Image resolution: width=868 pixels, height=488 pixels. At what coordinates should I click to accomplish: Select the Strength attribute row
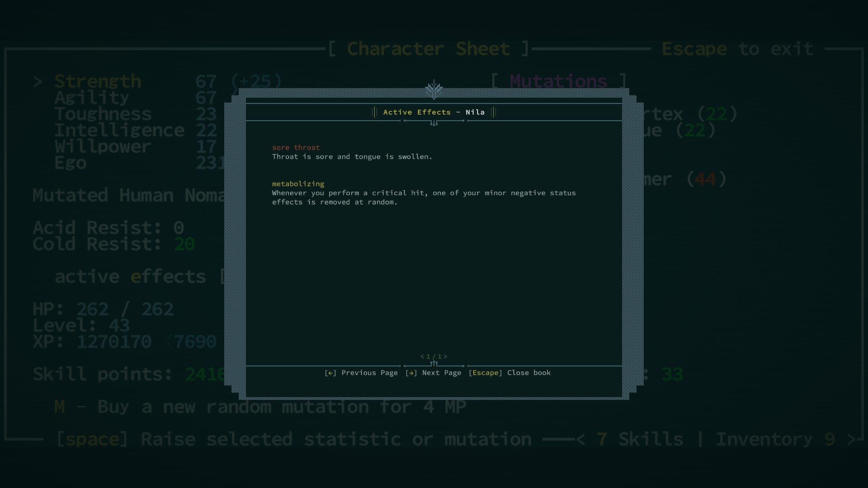click(98, 82)
